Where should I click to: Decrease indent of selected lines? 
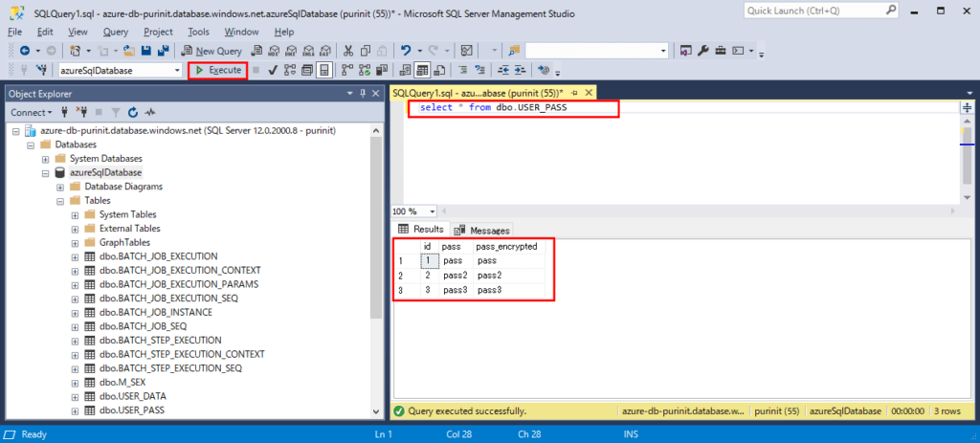(503, 70)
